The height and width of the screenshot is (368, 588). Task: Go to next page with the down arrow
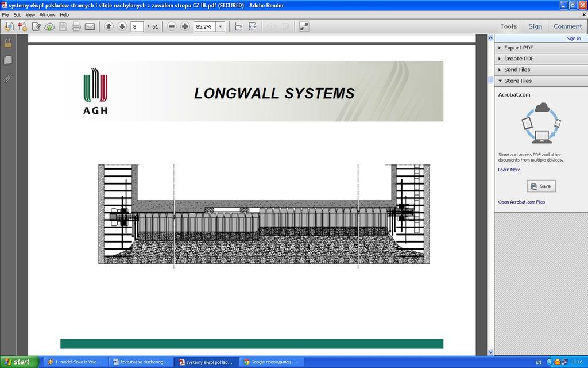pyautogui.click(x=122, y=26)
